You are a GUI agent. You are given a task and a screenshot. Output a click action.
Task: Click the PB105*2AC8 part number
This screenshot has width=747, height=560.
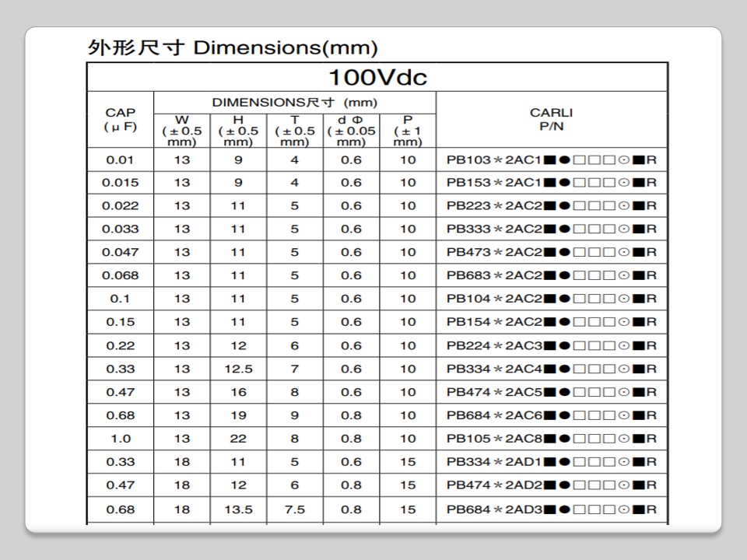pos(551,439)
